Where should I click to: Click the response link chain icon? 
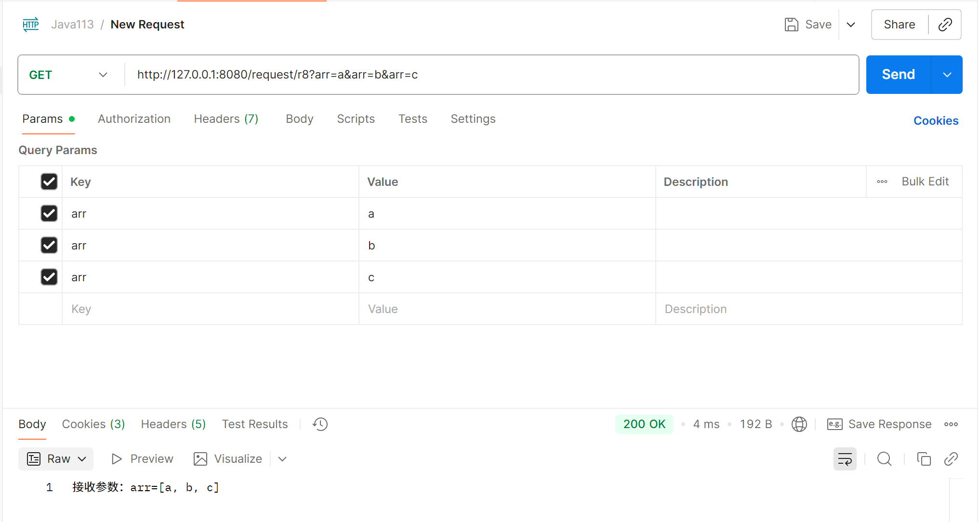point(951,459)
